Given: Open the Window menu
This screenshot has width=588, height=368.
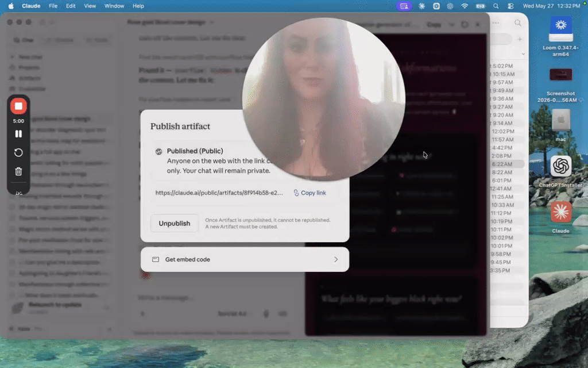Looking at the screenshot, I should click(114, 6).
